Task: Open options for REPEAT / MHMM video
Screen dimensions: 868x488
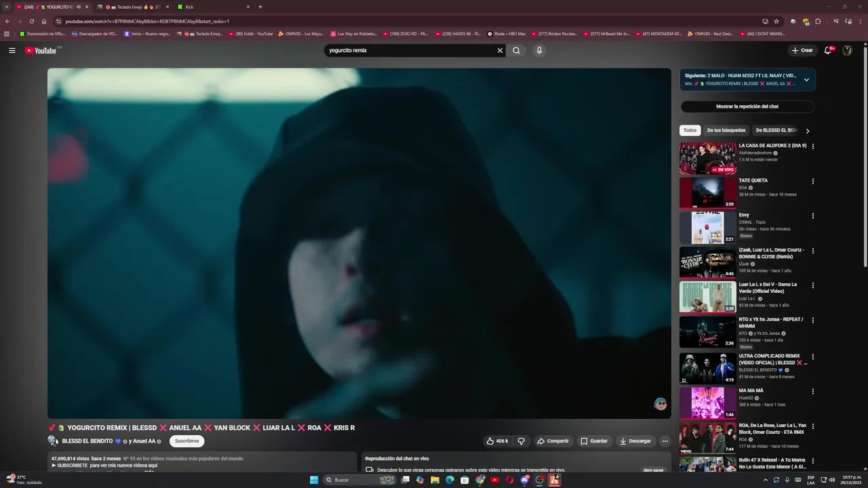Action: tap(812, 320)
